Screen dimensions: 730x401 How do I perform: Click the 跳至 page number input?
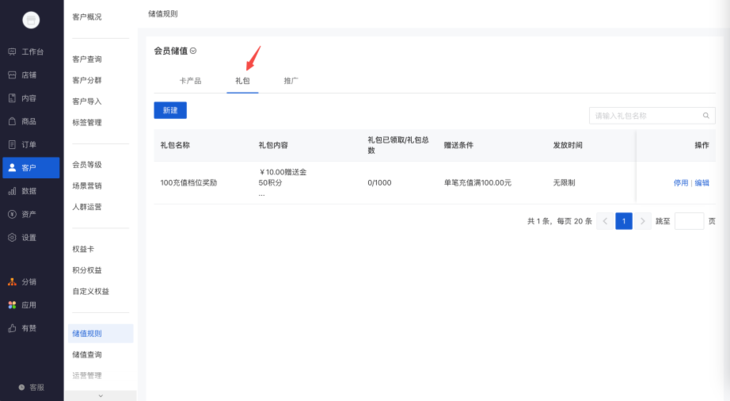(x=689, y=221)
